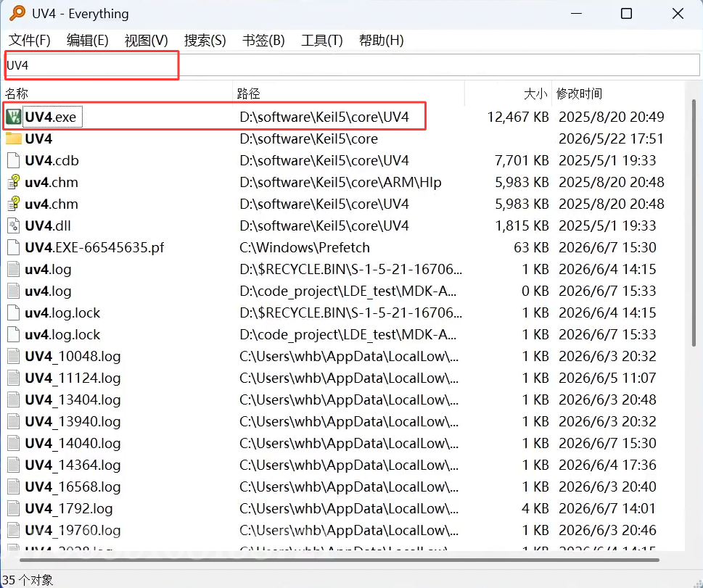This screenshot has width=703, height=588.
Task: Select the uv4.log.lock icon from $RECYCLE.BIN
Action: tap(14, 312)
